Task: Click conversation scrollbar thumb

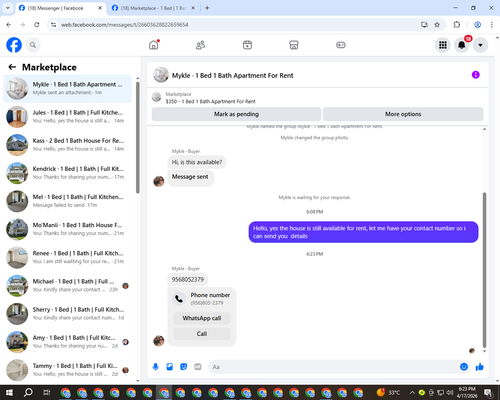Action: (x=484, y=270)
